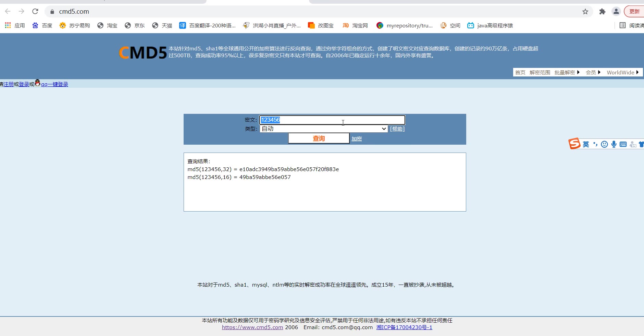Expand the 批量解密 menu
The image size is (644, 336).
(567, 72)
